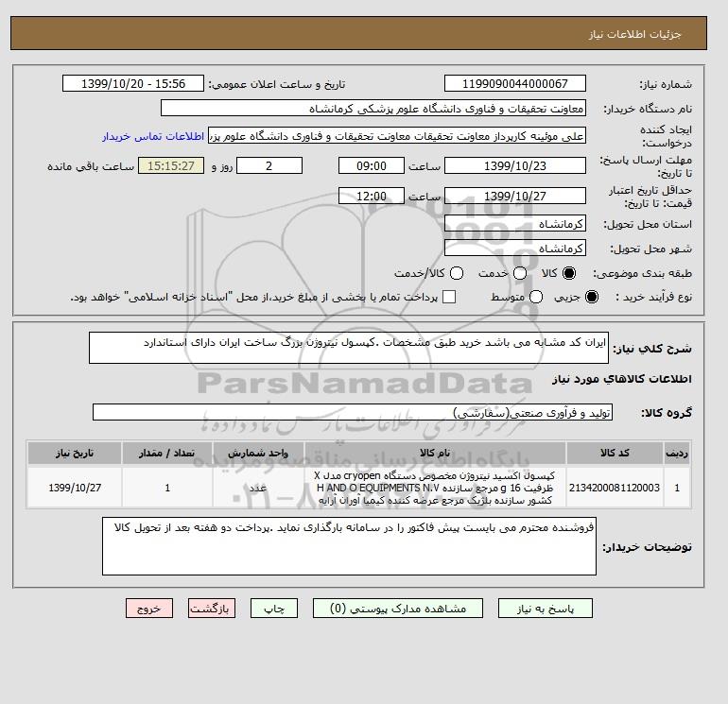728x704 pixels.
Task: Select the کالا/خدمت radio button
Action: coord(457,273)
